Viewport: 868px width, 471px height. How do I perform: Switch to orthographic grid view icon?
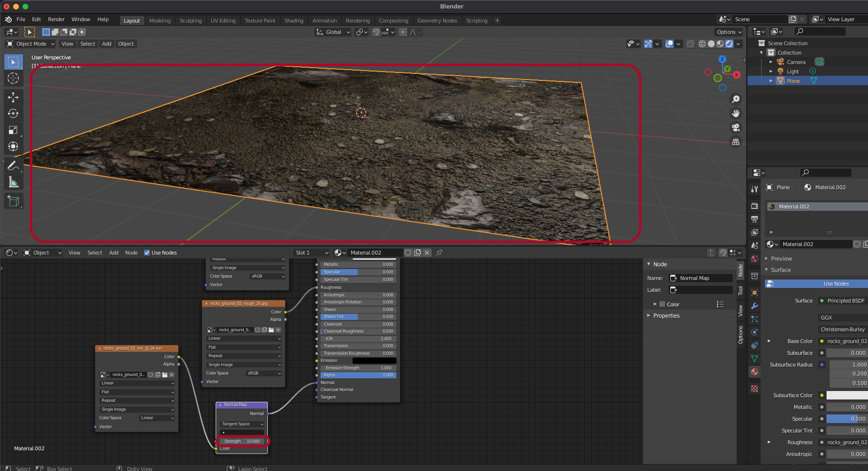(x=736, y=142)
